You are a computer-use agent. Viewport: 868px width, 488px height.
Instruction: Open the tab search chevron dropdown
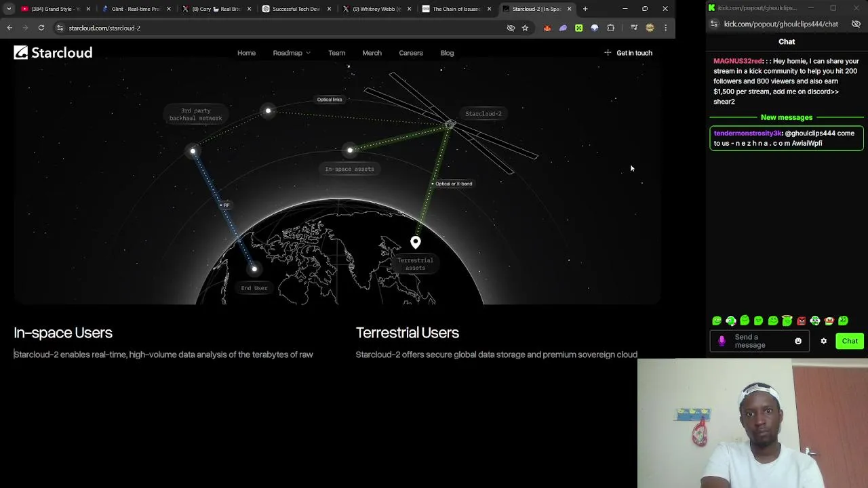pos(9,9)
